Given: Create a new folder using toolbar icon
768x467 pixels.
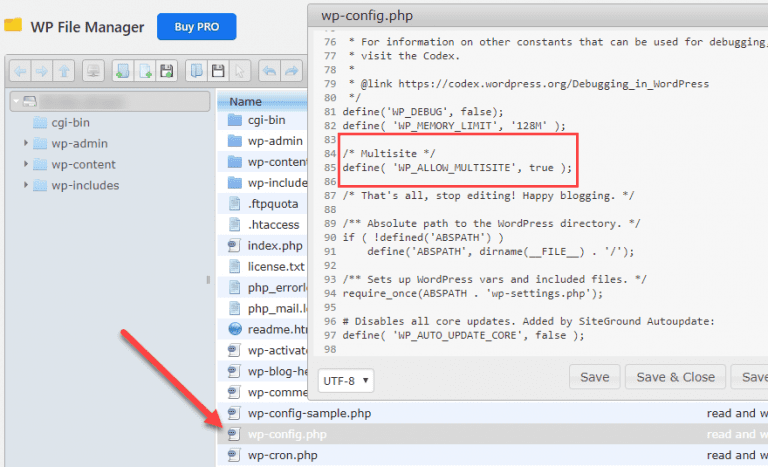Looking at the screenshot, I should pyautogui.click(x=122, y=72).
